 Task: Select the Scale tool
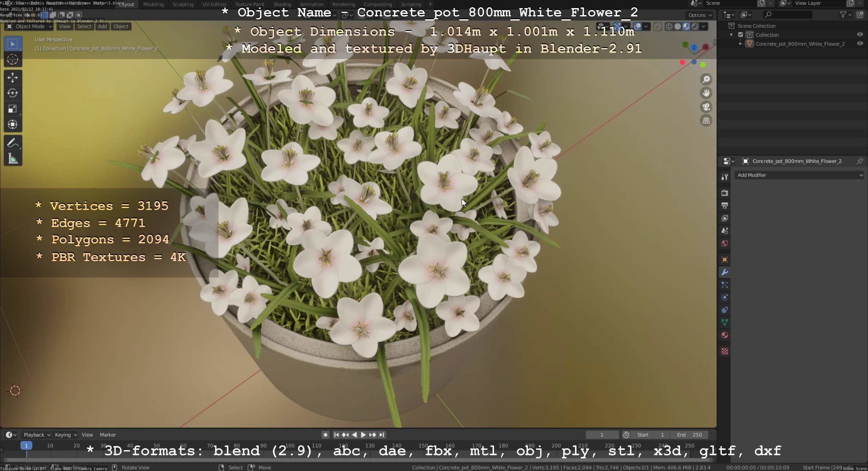13,109
